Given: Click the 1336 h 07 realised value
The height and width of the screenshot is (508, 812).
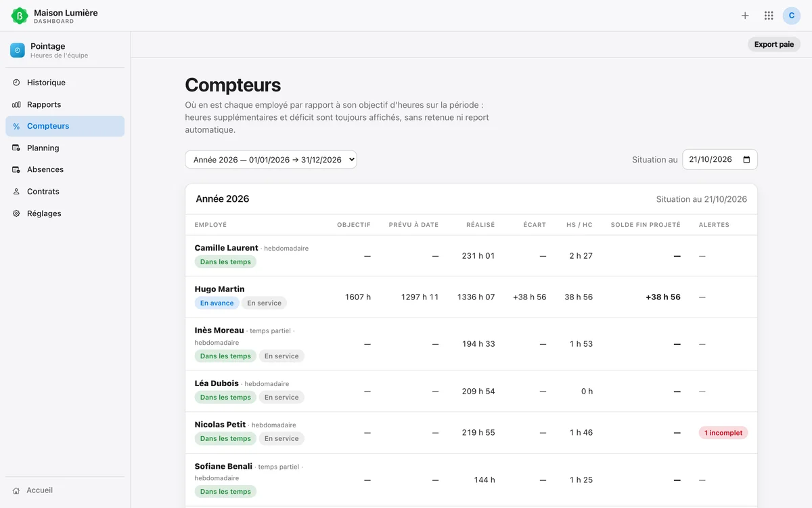Looking at the screenshot, I should click(x=476, y=297).
